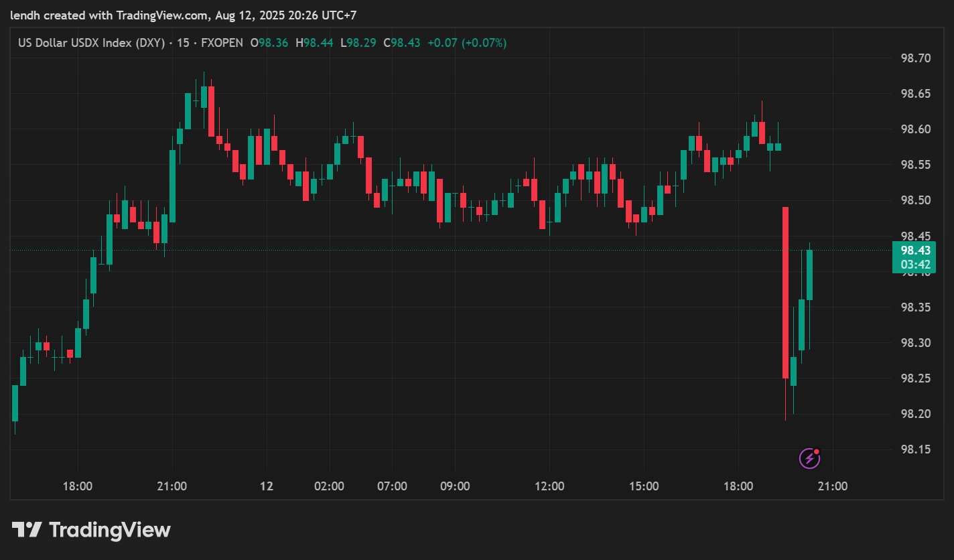
Task: Click the 98.20 price axis label
Action: pyautogui.click(x=915, y=414)
